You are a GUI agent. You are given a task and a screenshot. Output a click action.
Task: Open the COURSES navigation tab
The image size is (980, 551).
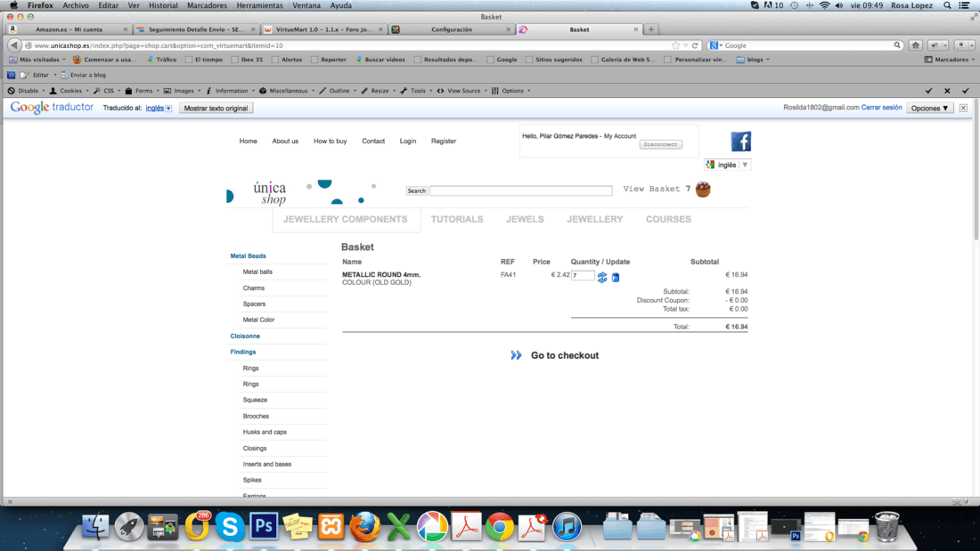point(668,219)
